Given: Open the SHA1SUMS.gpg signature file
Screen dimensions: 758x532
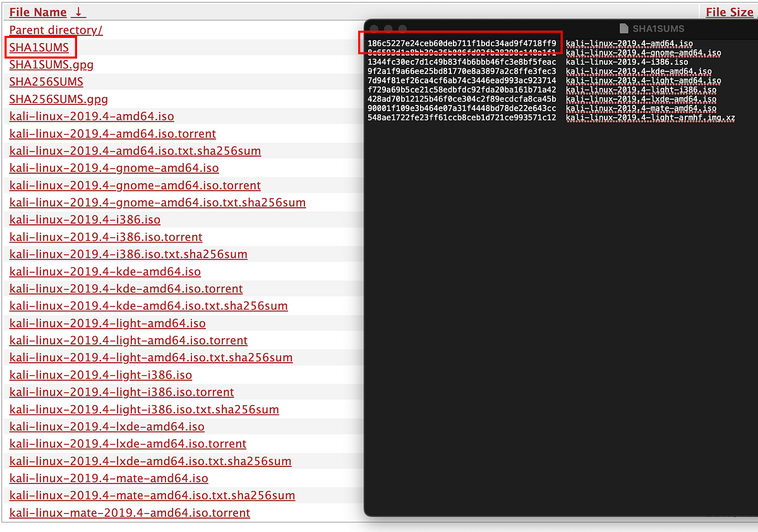Looking at the screenshot, I should (51, 64).
